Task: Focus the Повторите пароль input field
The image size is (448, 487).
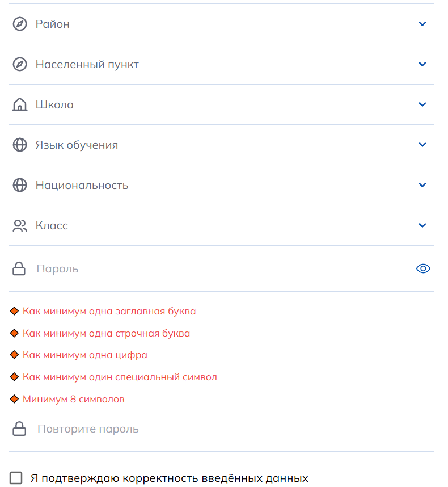Action: [x=221, y=429]
